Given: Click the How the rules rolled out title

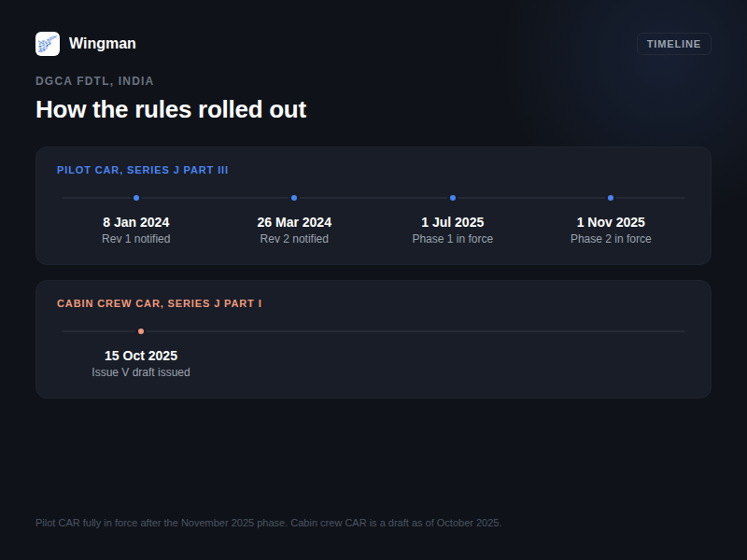Looking at the screenshot, I should tap(171, 109).
